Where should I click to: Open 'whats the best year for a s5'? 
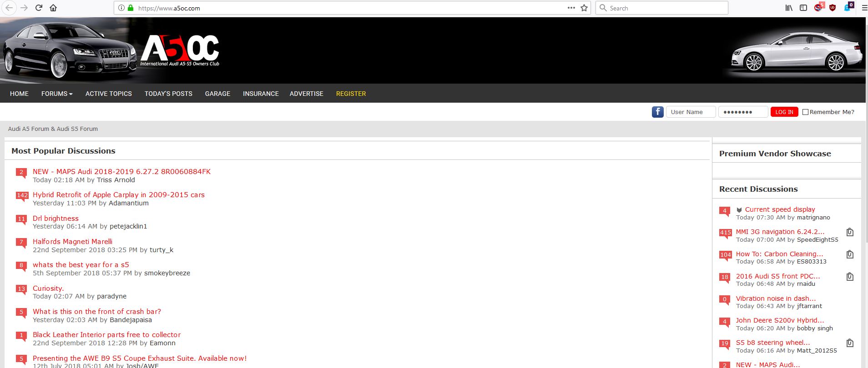pyautogui.click(x=81, y=264)
